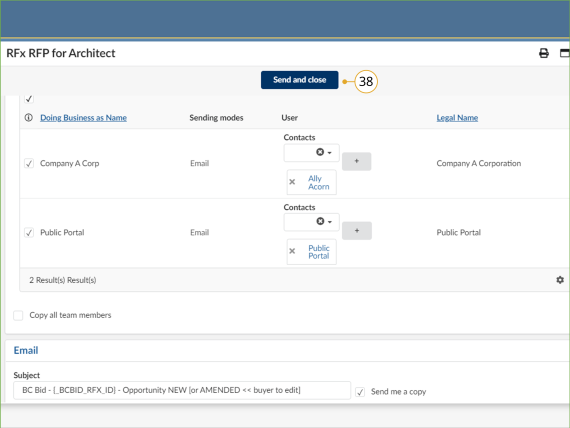This screenshot has height=428, width=570.
Task: Uncheck the Public Portal row checkbox
Action: click(x=29, y=232)
